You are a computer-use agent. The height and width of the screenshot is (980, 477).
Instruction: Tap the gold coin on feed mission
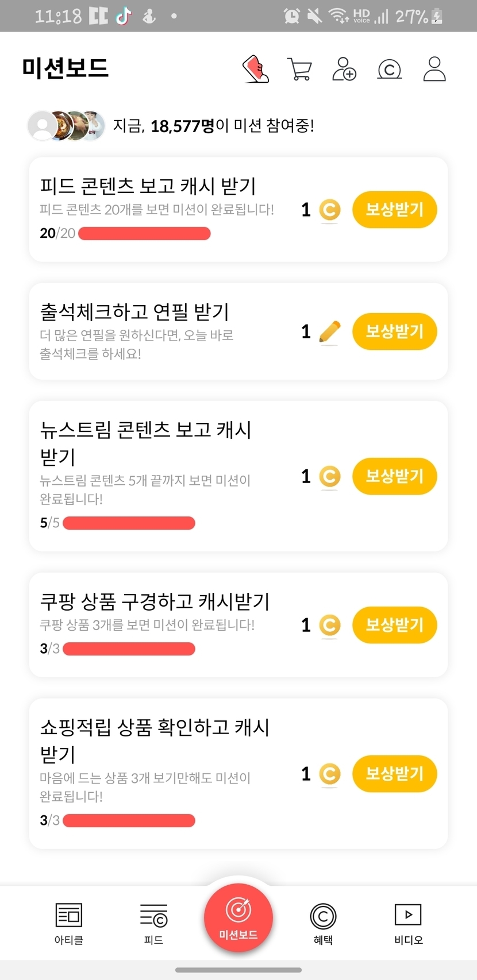[330, 210]
